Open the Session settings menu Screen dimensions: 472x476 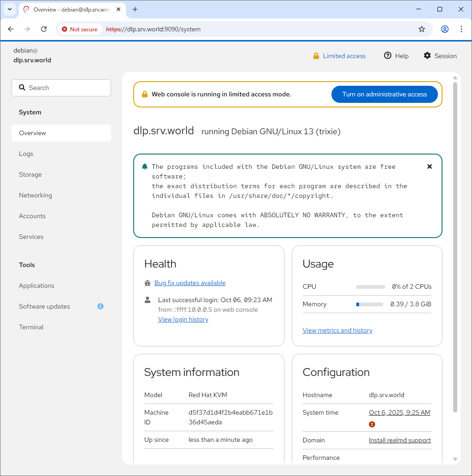(440, 56)
